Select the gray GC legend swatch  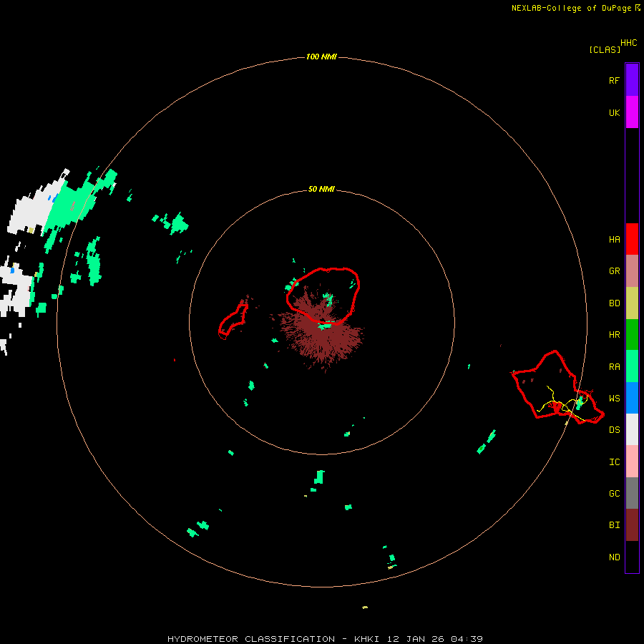632,493
